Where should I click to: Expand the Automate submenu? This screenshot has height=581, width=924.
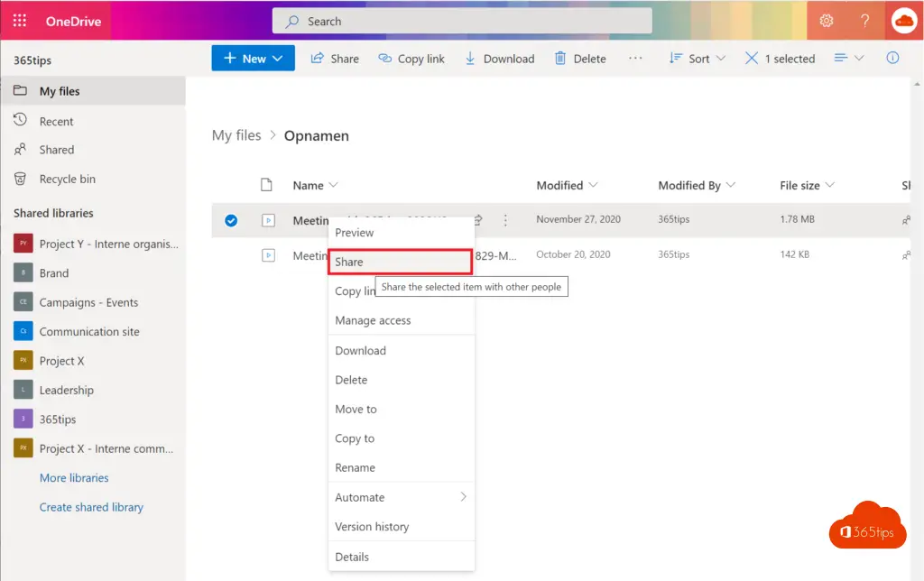coord(402,497)
